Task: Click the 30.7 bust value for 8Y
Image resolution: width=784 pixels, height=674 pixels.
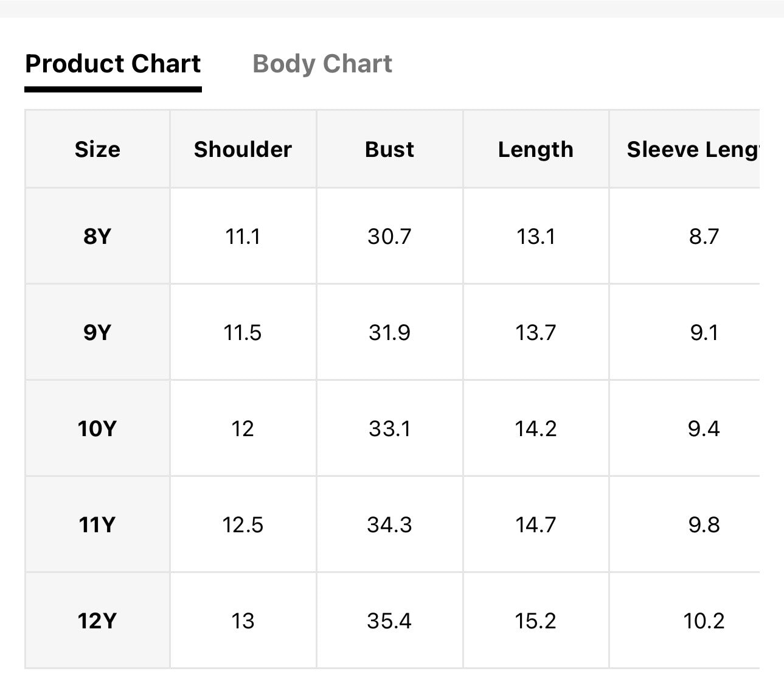Action: (x=389, y=236)
